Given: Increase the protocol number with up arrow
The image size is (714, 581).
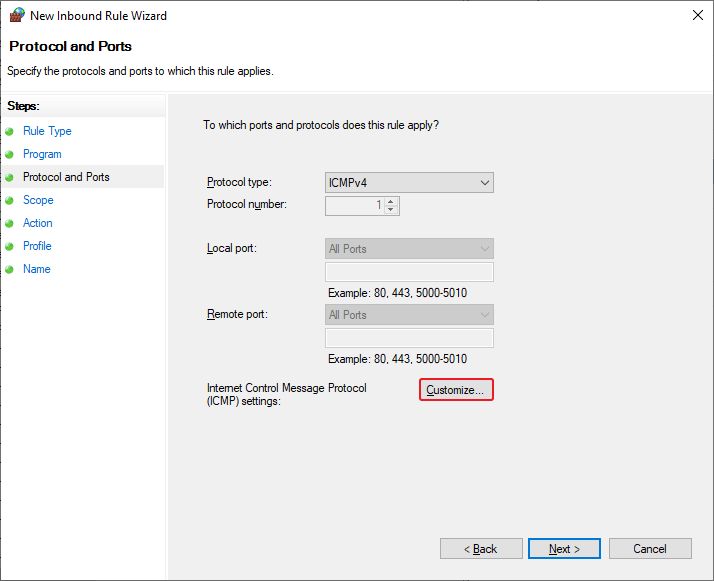Looking at the screenshot, I should coord(391,201).
